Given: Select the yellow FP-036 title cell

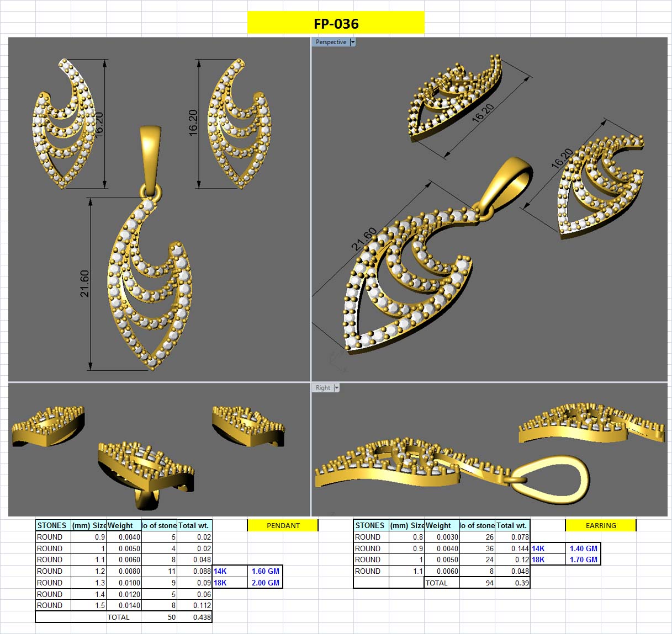Looking at the screenshot, I should pyautogui.click(x=336, y=24).
